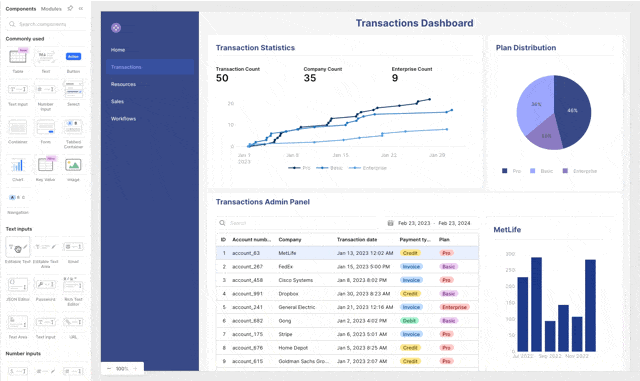
Task: Sort by the Company column header
Action: pyautogui.click(x=290, y=240)
